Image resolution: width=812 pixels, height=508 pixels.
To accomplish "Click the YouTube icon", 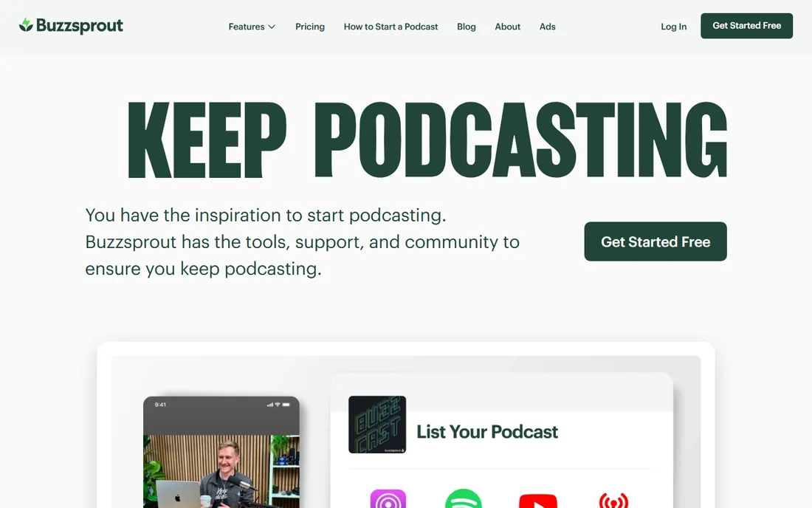I will (538, 501).
